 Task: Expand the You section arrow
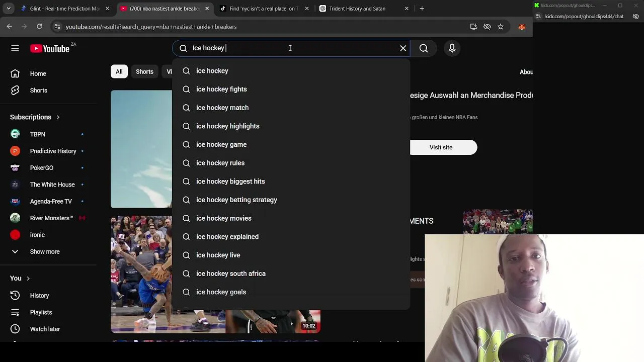28,278
